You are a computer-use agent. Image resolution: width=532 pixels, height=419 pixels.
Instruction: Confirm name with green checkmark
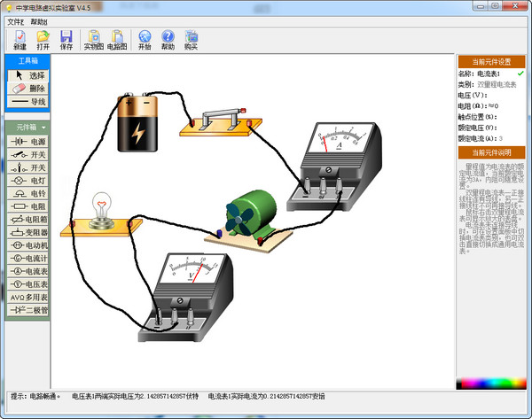[520, 74]
